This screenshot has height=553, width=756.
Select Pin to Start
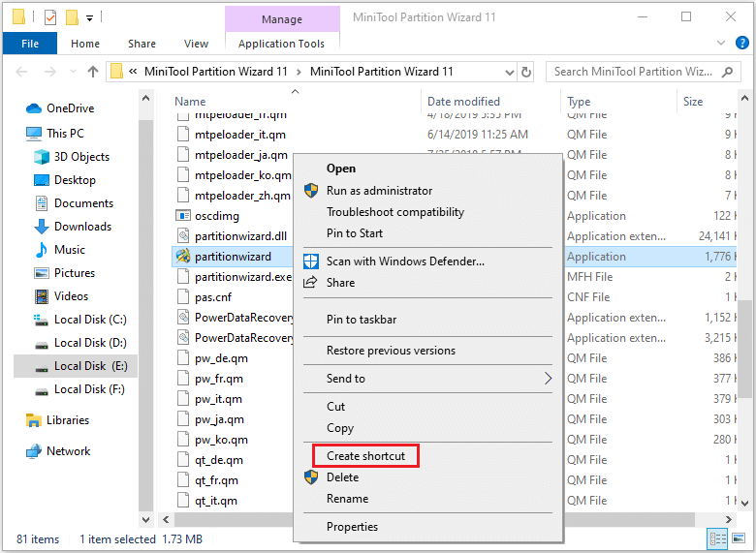tap(355, 233)
